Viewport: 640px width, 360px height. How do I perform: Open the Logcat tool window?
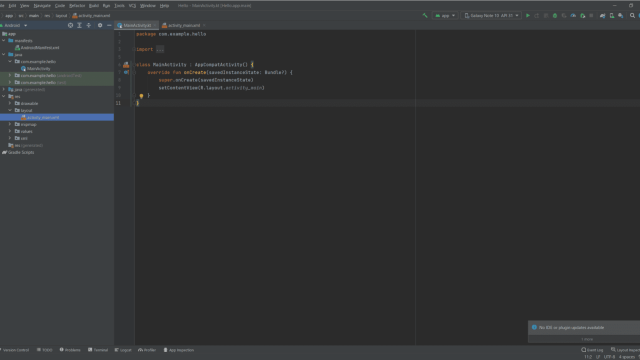[x=123, y=350]
